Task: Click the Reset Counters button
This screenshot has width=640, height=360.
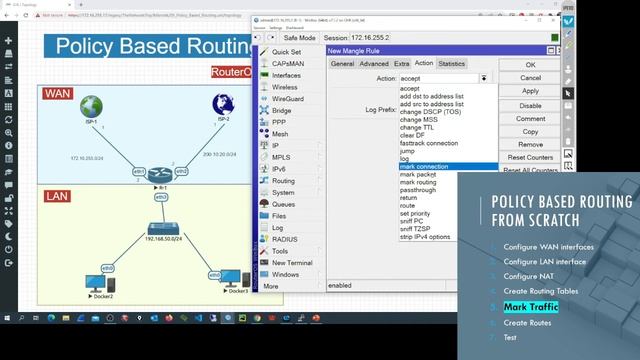Action: tap(530, 157)
